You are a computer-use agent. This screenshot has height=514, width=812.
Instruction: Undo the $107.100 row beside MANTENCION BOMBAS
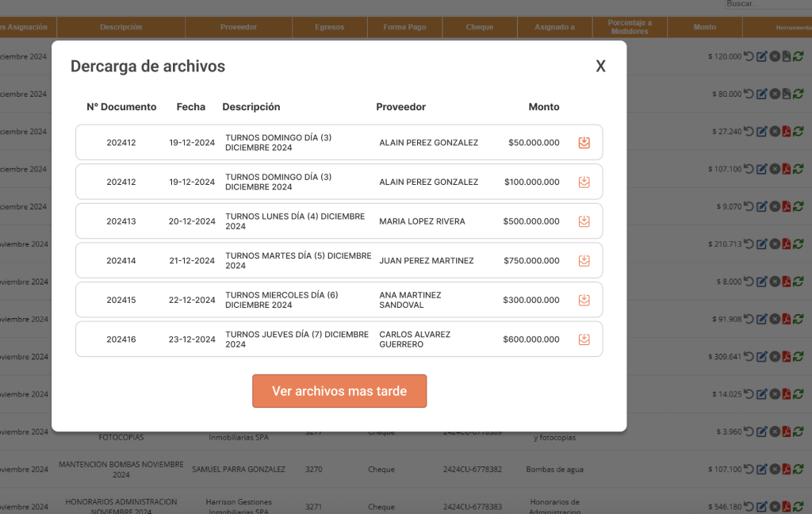[x=749, y=470]
